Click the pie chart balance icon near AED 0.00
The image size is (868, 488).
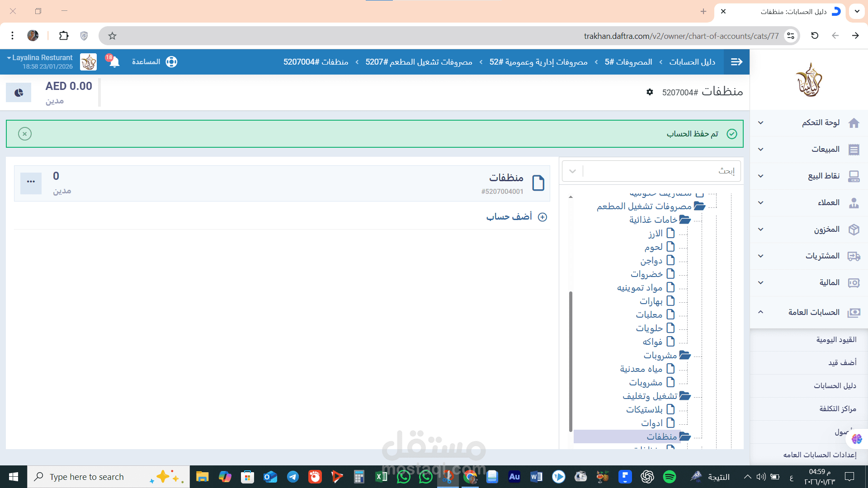(18, 92)
